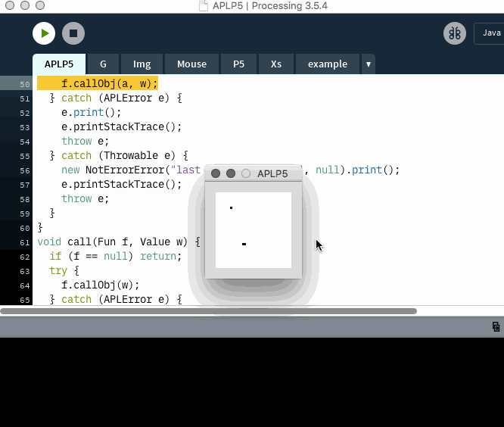Open the Img tab

pos(142,64)
